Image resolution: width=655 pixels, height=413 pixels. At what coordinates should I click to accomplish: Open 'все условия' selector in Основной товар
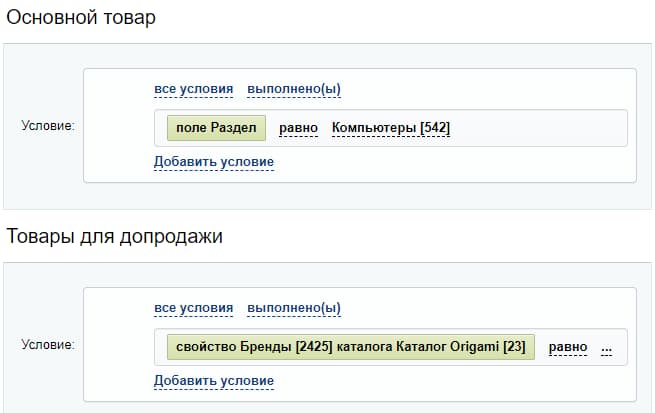point(193,89)
